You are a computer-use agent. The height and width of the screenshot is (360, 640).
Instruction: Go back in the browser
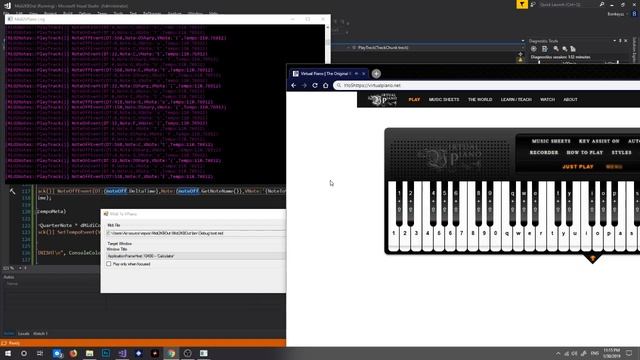click(293, 85)
